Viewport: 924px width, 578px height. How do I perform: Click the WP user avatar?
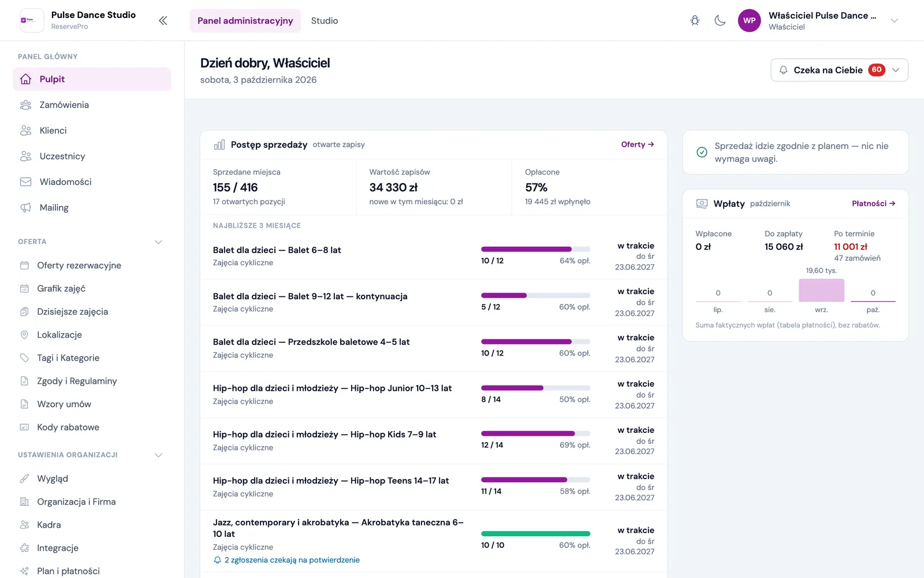(749, 20)
